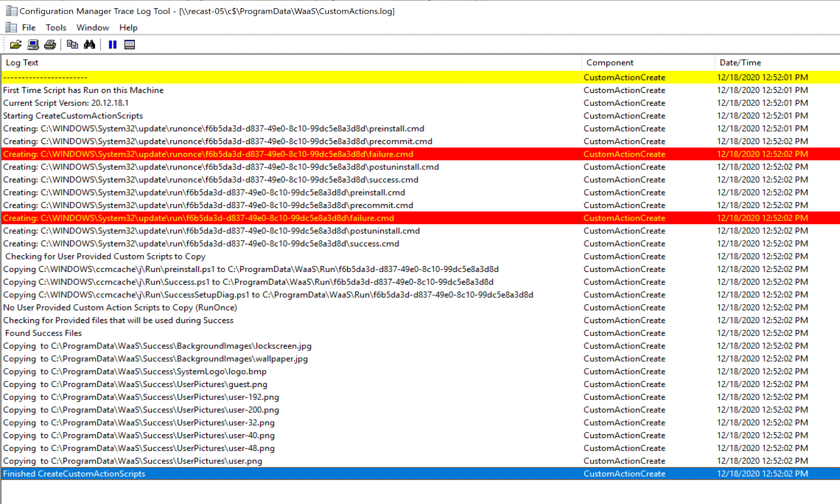
Task: Copy selected log entries with the copy icon
Action: click(72, 44)
